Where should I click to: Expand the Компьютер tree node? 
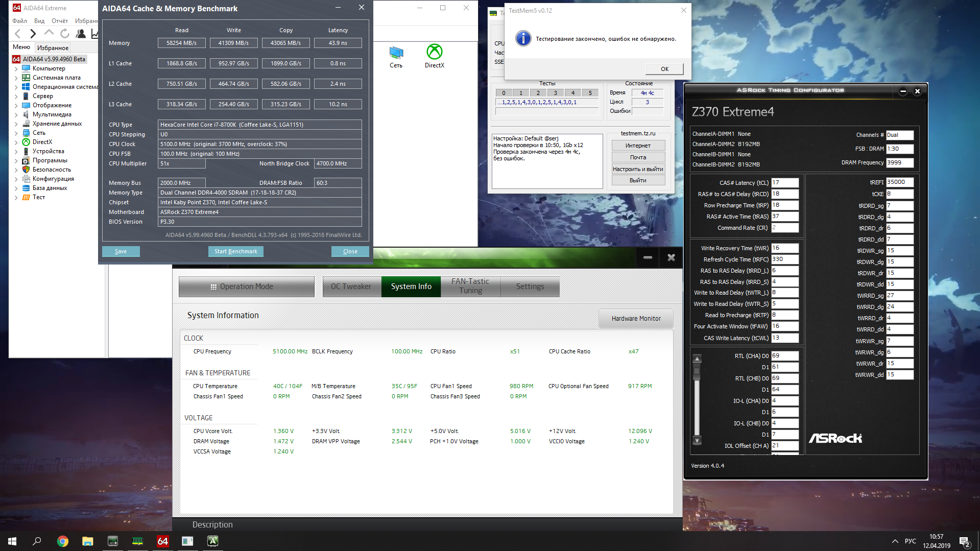pos(16,69)
